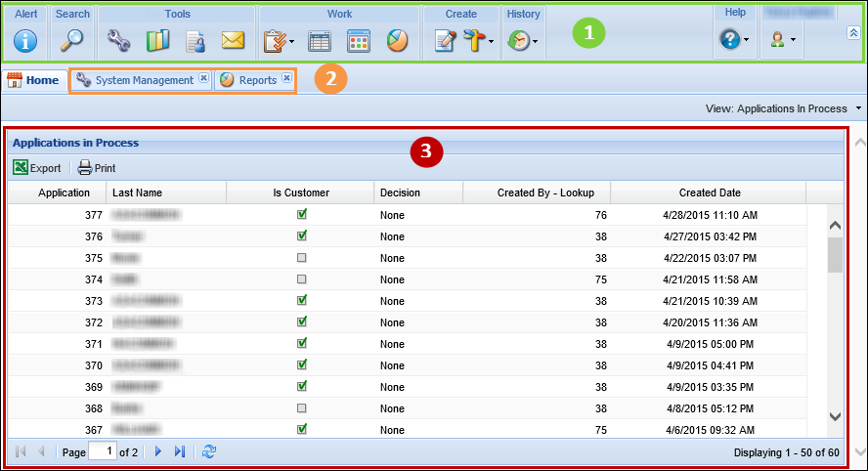Screen dimensions: 868x471
Task: Open the Work calendar icon
Action: (358, 41)
